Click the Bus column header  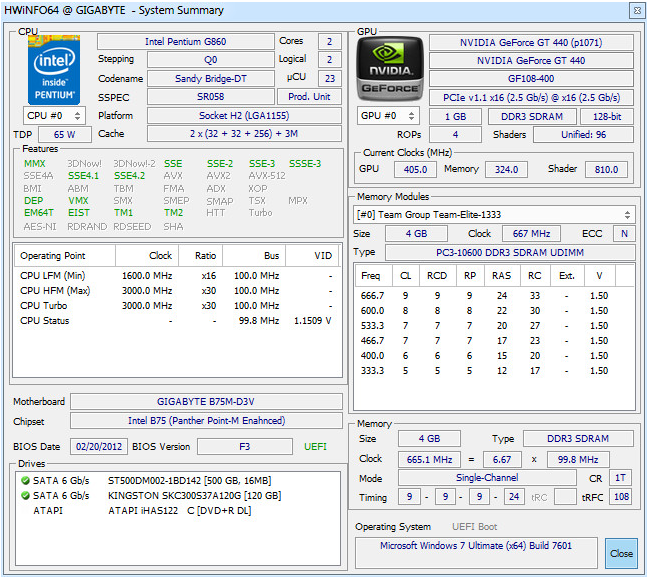click(254, 256)
